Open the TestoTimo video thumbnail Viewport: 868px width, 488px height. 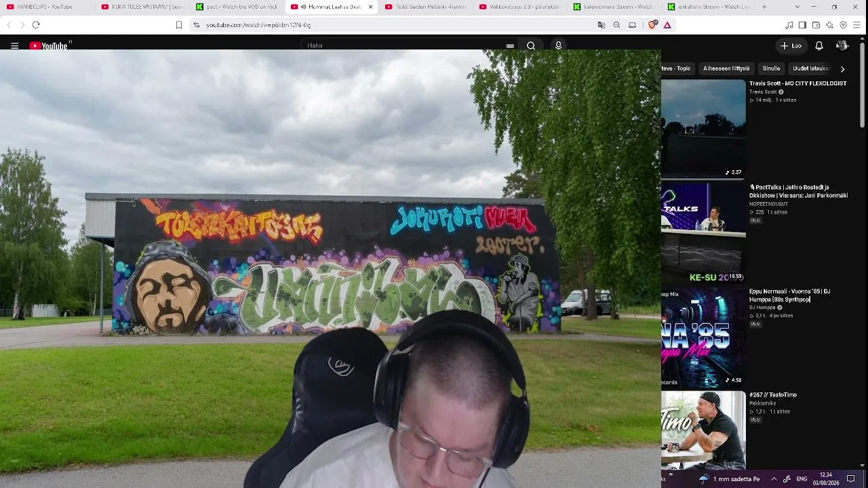click(703, 430)
